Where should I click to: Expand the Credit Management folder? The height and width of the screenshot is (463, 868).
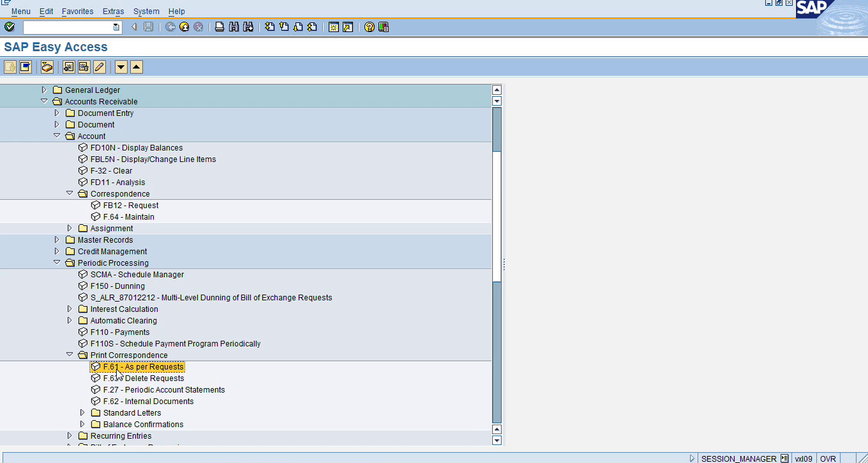tap(56, 251)
